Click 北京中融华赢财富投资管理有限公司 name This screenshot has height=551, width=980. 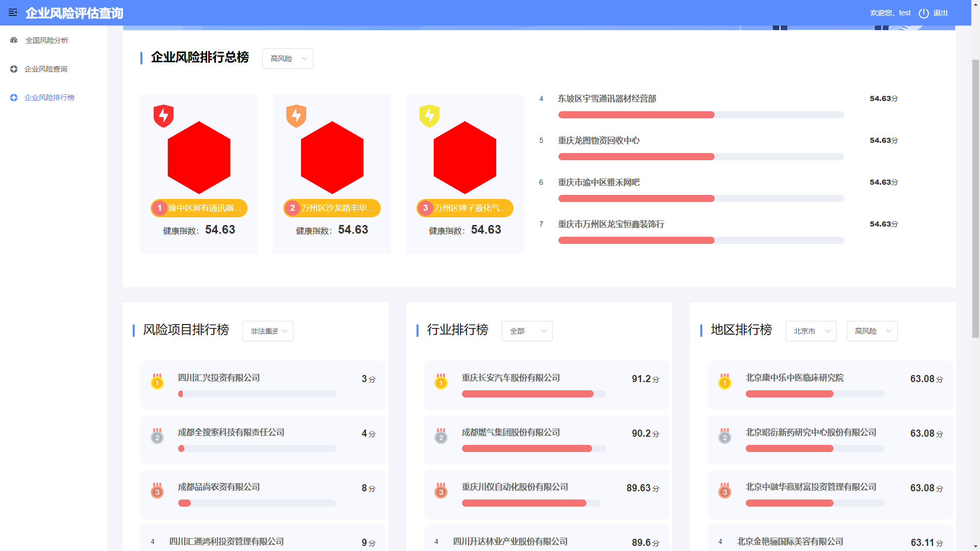pos(811,487)
